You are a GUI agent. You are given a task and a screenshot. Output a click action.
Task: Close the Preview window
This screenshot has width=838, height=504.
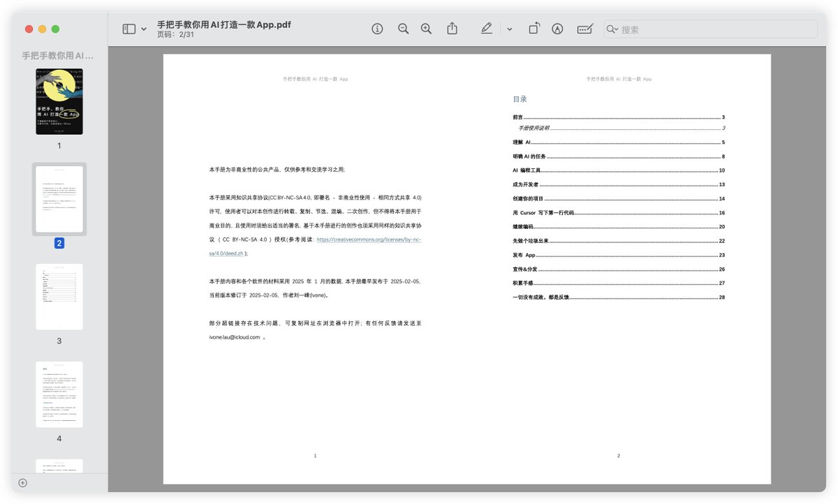click(29, 29)
